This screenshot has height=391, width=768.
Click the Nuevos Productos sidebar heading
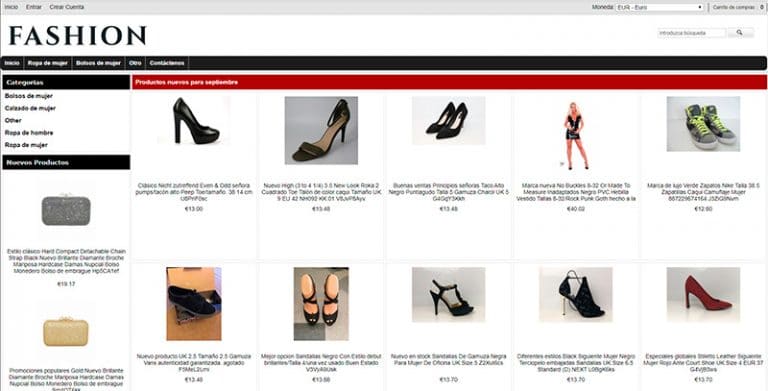(38, 162)
